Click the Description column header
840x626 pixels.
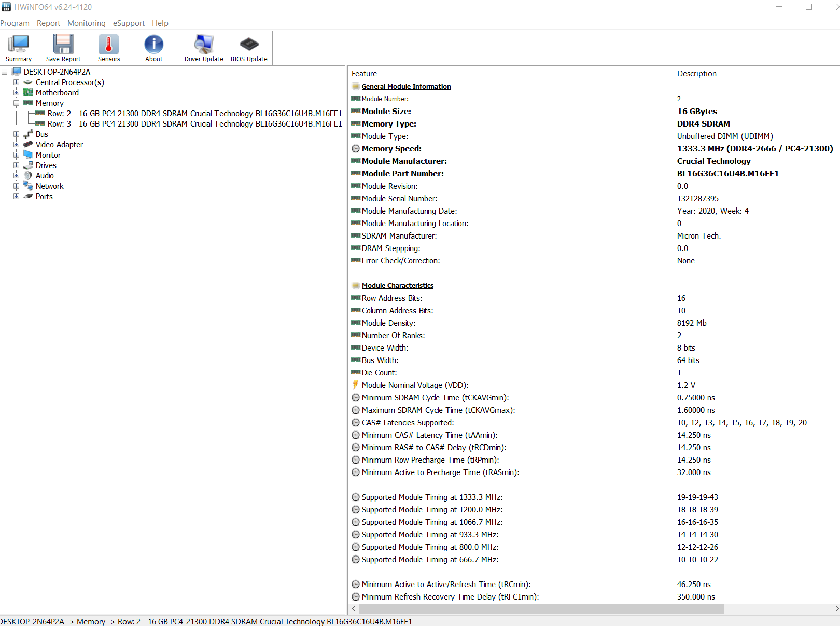coord(757,74)
